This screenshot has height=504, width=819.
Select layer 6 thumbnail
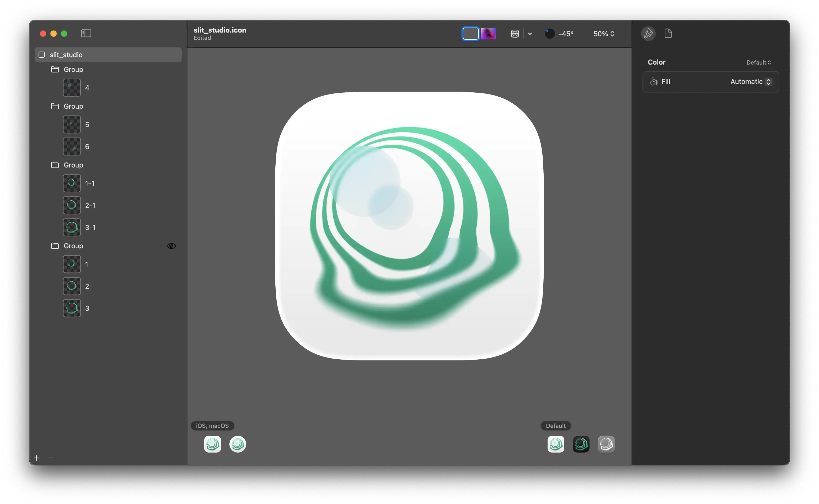pos(72,146)
